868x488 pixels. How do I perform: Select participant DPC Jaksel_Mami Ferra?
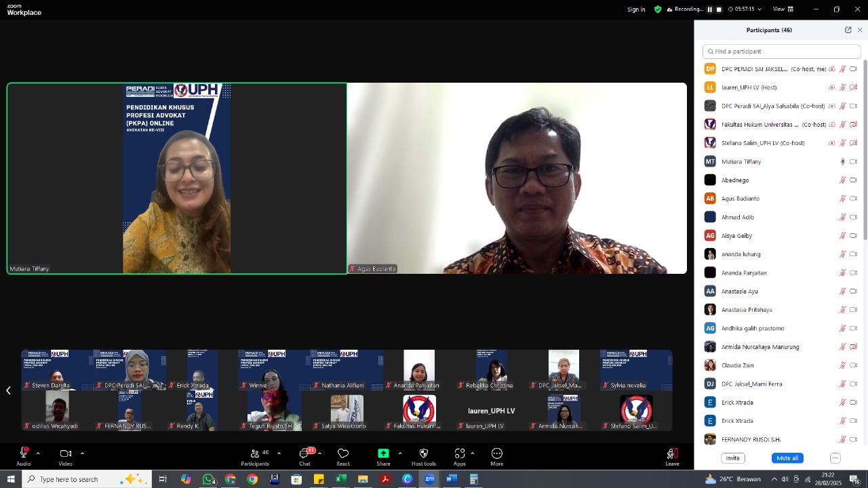[x=781, y=384]
